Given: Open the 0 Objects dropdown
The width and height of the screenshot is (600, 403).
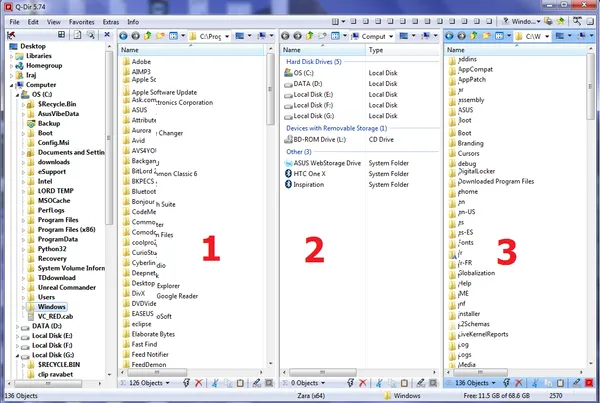Looking at the screenshot, I should coord(323,383).
